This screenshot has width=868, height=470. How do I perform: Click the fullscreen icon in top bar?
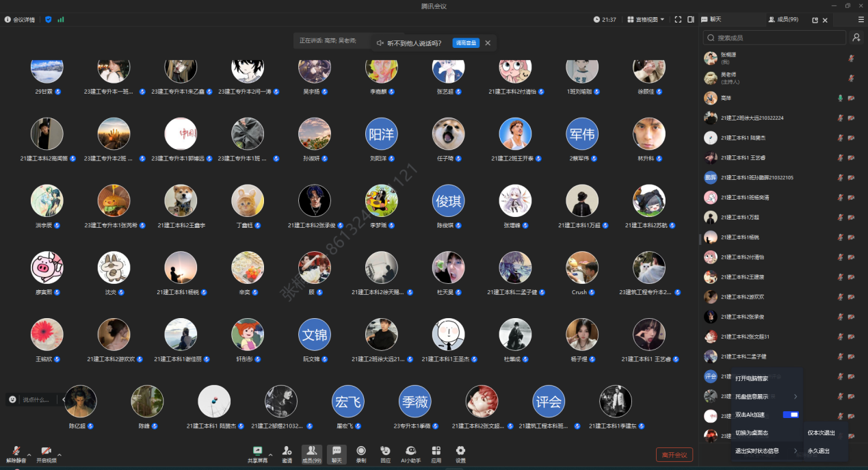click(x=678, y=20)
